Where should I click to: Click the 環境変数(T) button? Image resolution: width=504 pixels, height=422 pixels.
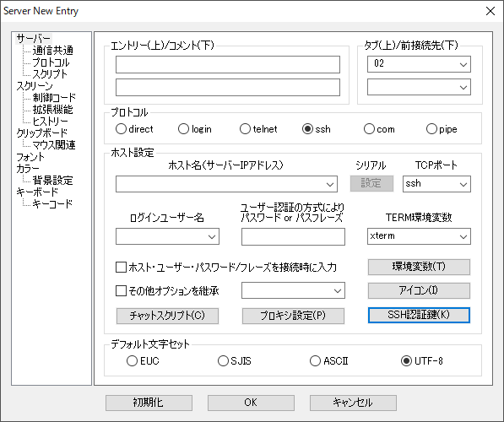click(419, 267)
